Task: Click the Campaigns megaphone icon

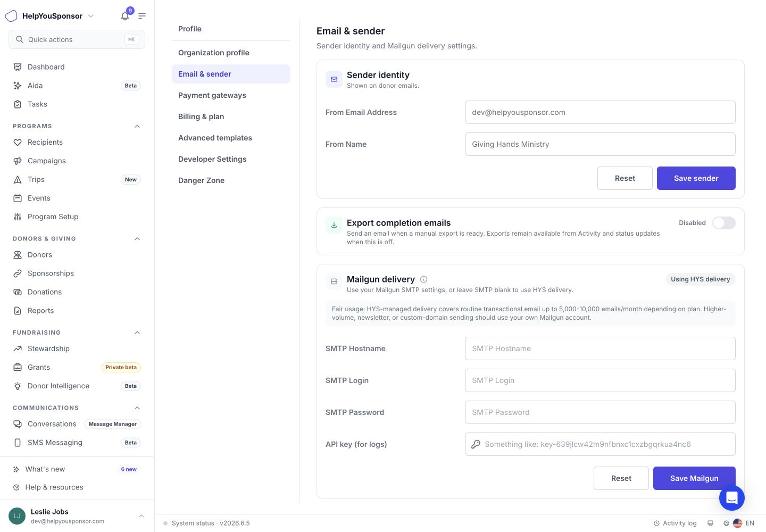Action: [18, 161]
